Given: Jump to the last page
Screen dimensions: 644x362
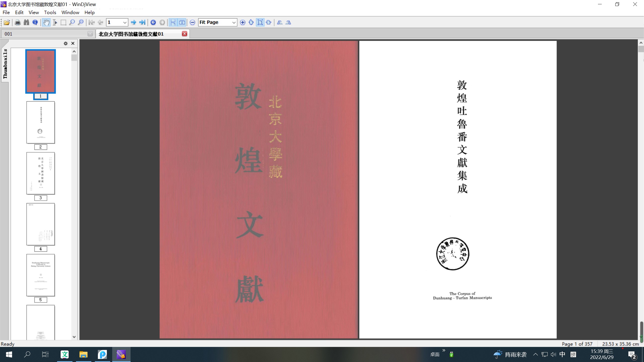Looking at the screenshot, I should [142, 22].
